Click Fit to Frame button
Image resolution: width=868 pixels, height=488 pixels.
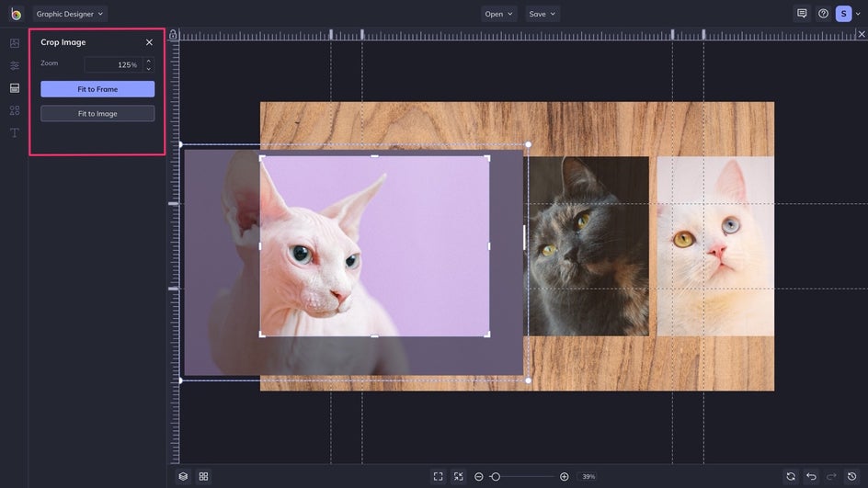(97, 89)
